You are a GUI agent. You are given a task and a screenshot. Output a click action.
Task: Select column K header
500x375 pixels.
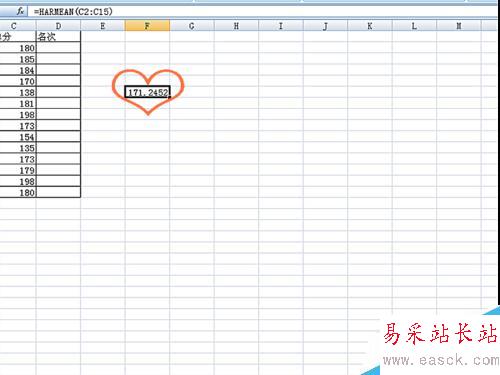point(370,26)
